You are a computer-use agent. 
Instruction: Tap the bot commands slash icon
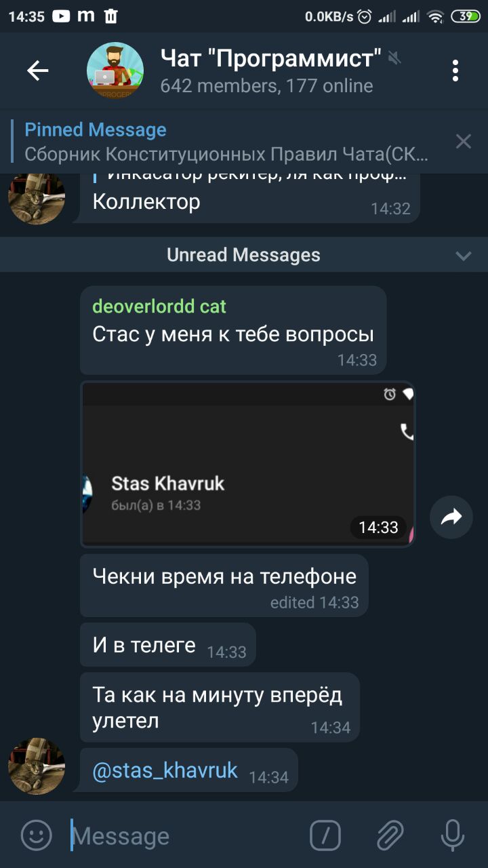[325, 835]
